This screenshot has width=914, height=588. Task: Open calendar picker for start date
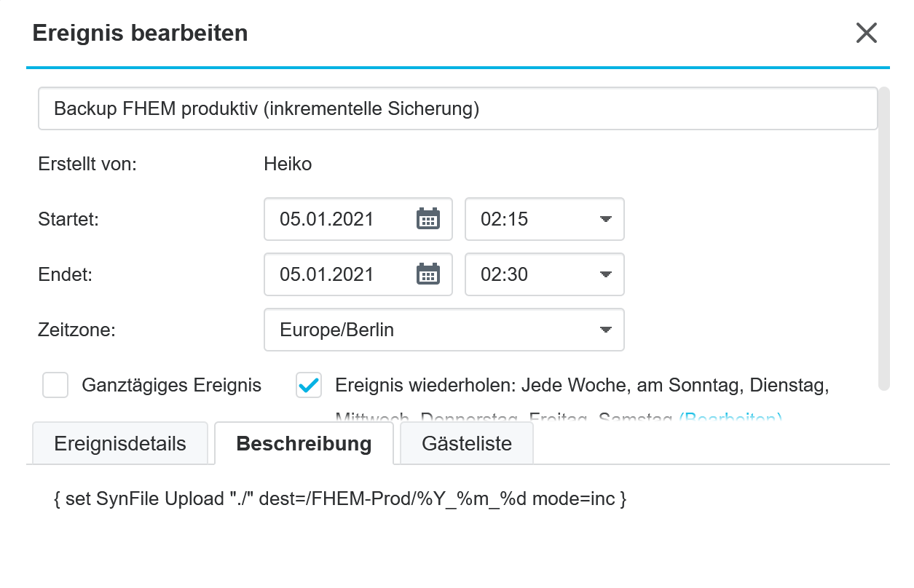[428, 219]
